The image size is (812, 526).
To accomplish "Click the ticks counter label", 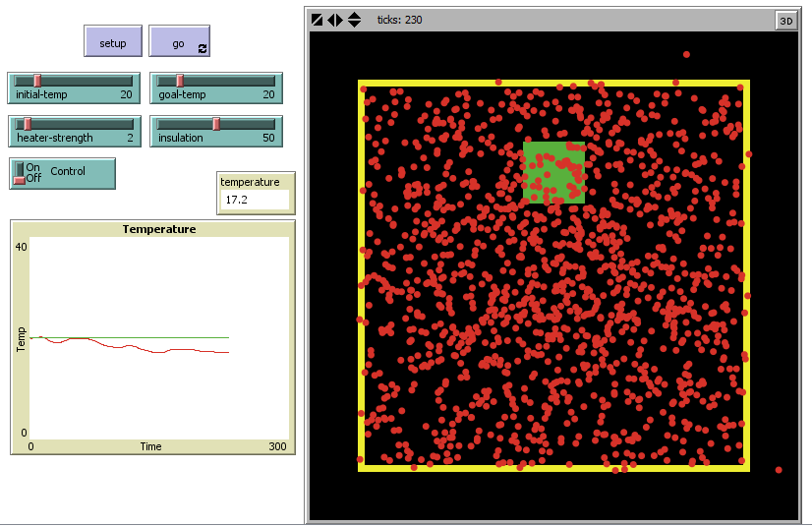I will click(399, 20).
